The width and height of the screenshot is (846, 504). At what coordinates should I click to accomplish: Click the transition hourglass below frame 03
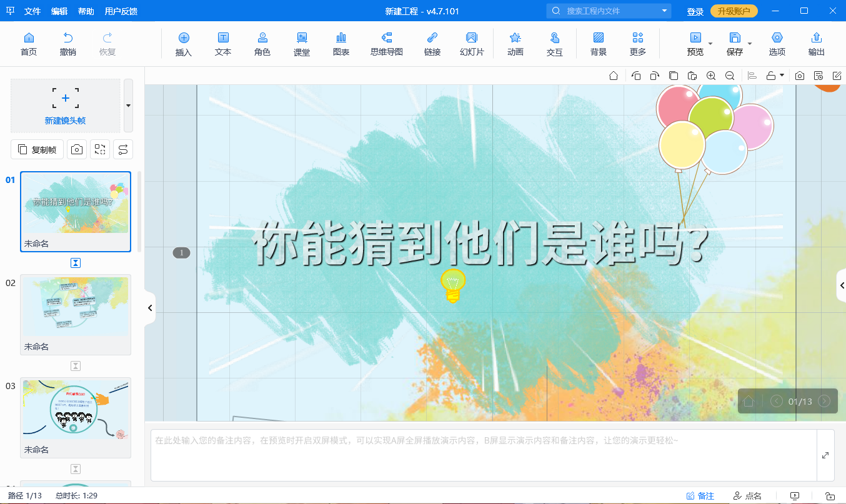click(x=76, y=469)
